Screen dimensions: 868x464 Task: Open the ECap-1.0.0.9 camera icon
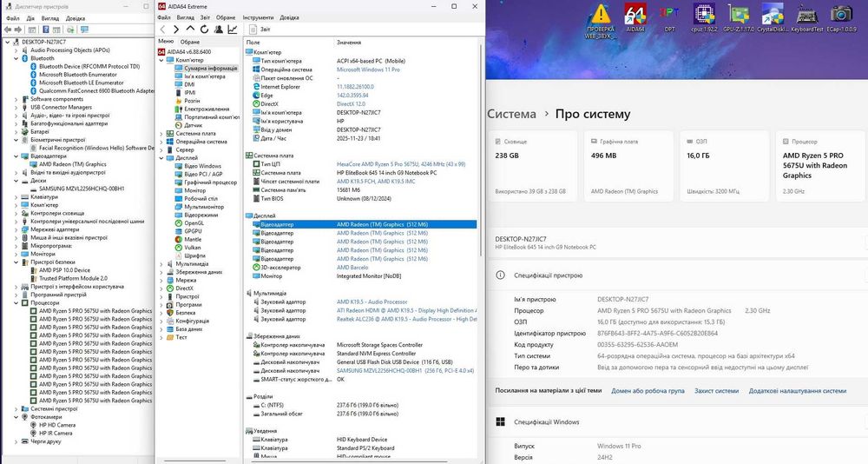coord(841,17)
